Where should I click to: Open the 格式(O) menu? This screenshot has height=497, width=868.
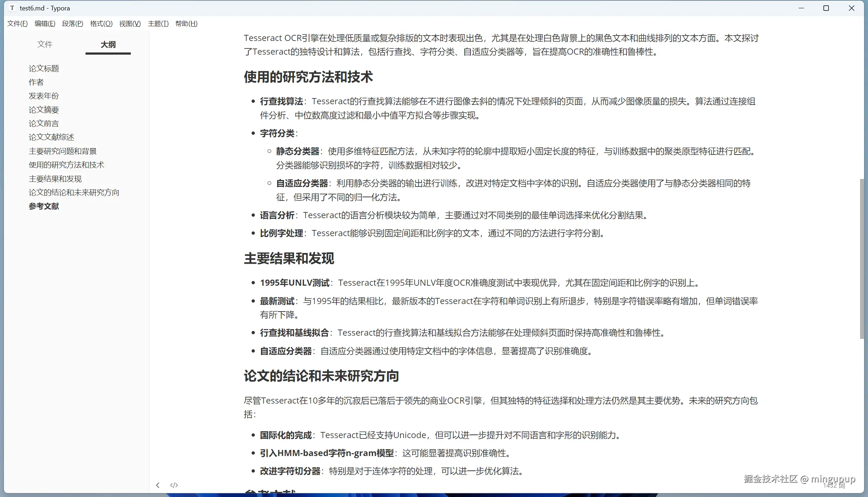point(100,23)
